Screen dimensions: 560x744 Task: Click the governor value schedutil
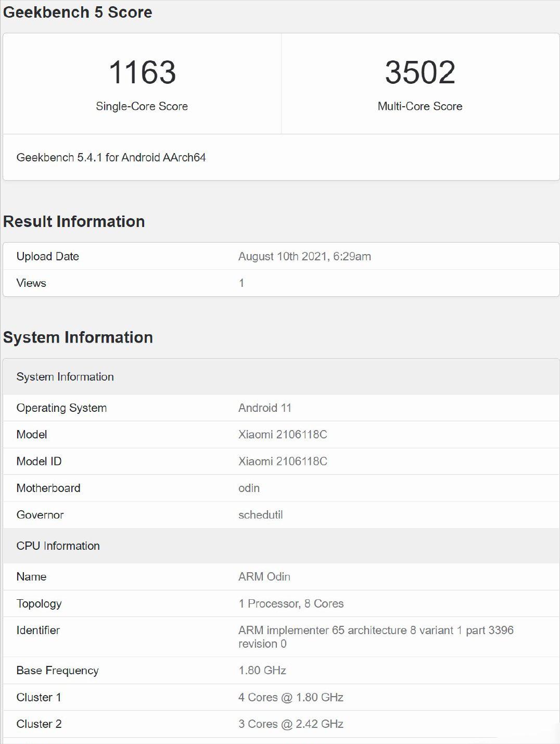pos(260,515)
